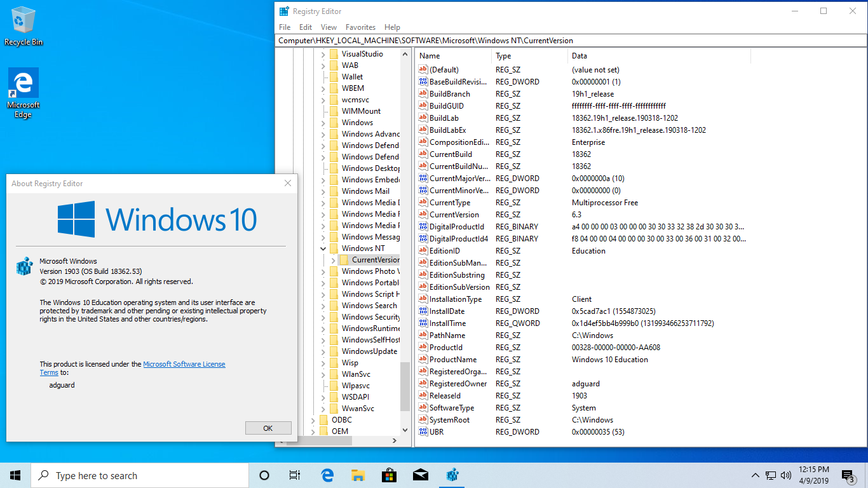Expand the CurrentVersion tree node
This screenshot has height=488, width=868.
[333, 260]
